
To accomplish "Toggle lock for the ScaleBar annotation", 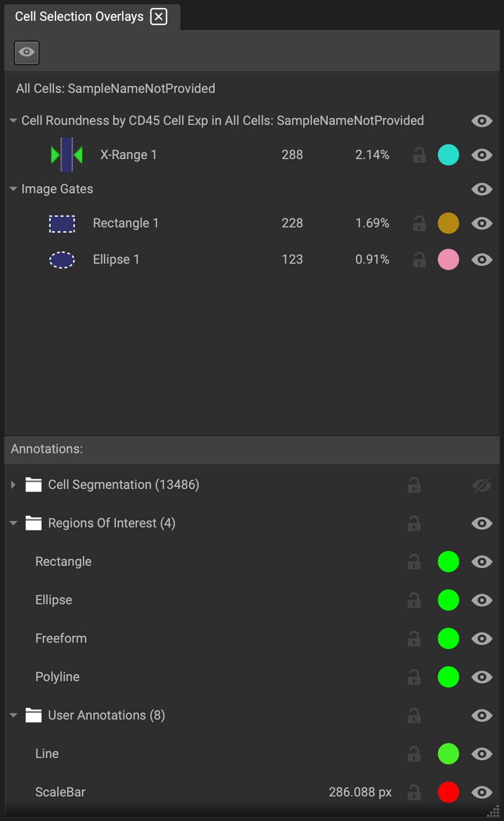I will click(414, 793).
